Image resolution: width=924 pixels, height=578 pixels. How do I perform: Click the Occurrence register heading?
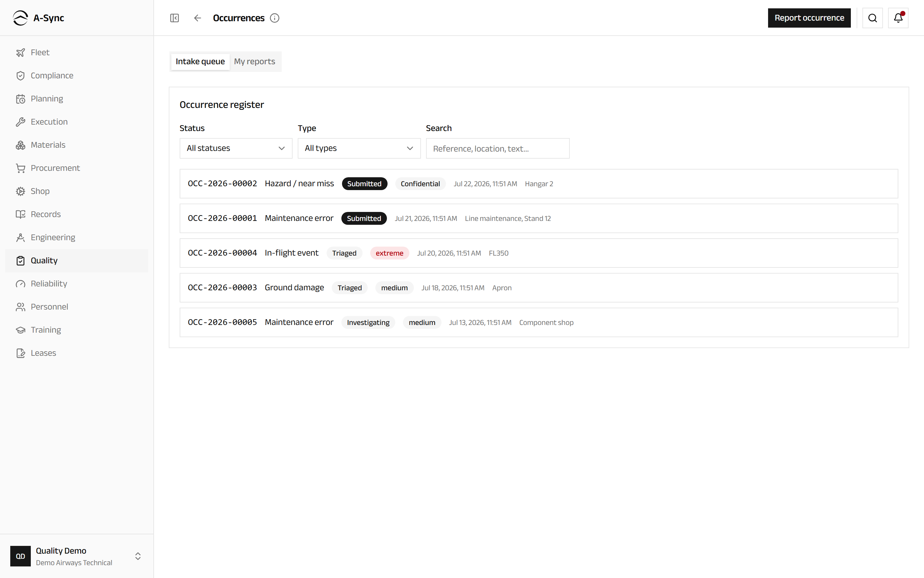pos(222,105)
